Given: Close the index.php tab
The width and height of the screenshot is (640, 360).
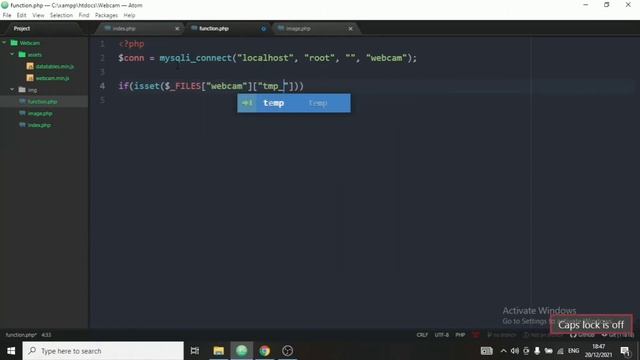Looking at the screenshot, I should tap(177, 29).
